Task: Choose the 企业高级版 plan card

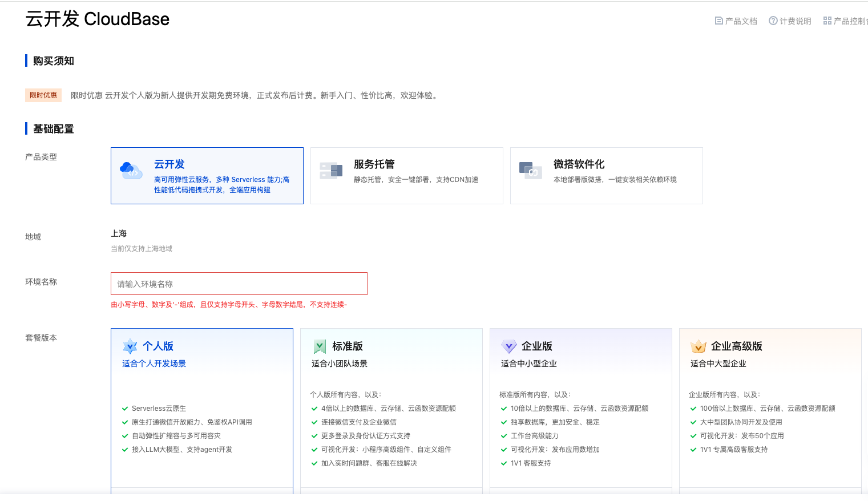Action: (x=770, y=411)
